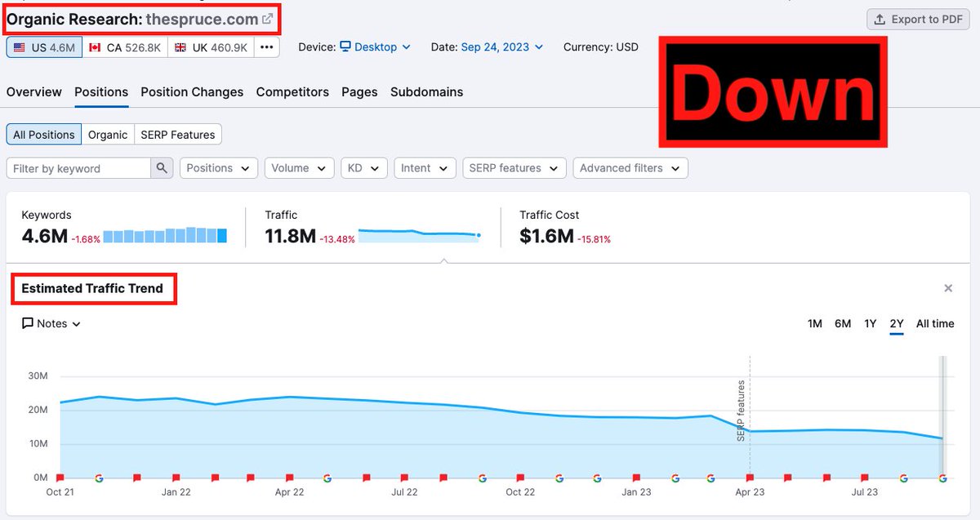Open the Positions filter dropdown
This screenshot has height=520, width=980.
click(219, 168)
